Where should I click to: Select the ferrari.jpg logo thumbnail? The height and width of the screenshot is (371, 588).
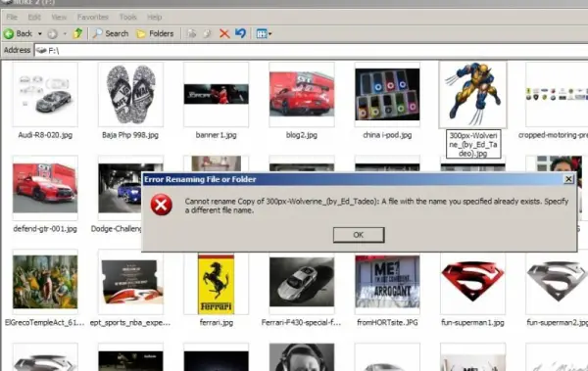click(x=216, y=284)
